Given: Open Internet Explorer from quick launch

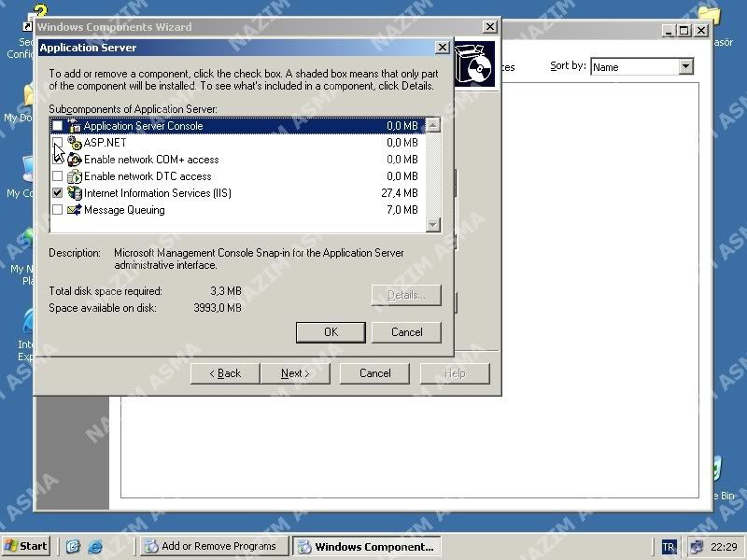Looking at the screenshot, I should (x=95, y=546).
